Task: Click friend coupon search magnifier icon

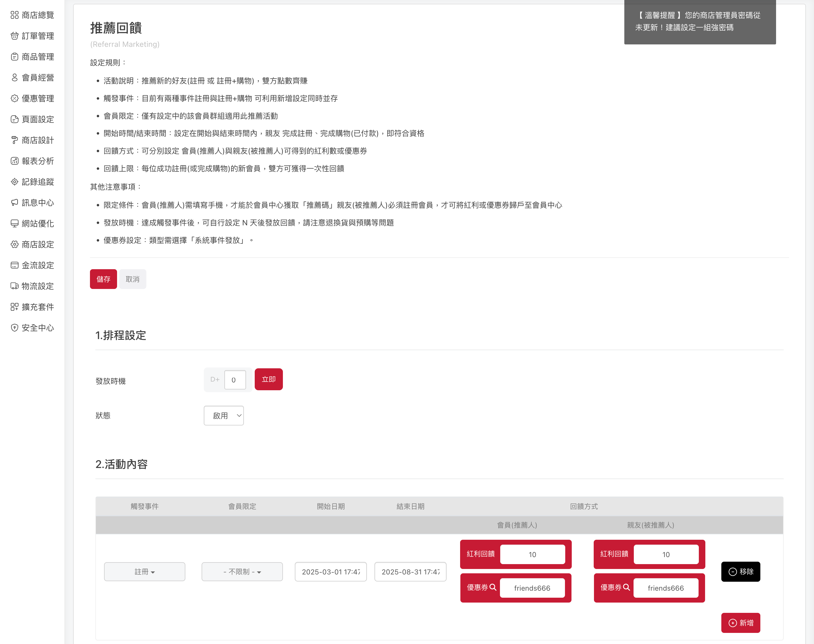Action: [x=626, y=587]
